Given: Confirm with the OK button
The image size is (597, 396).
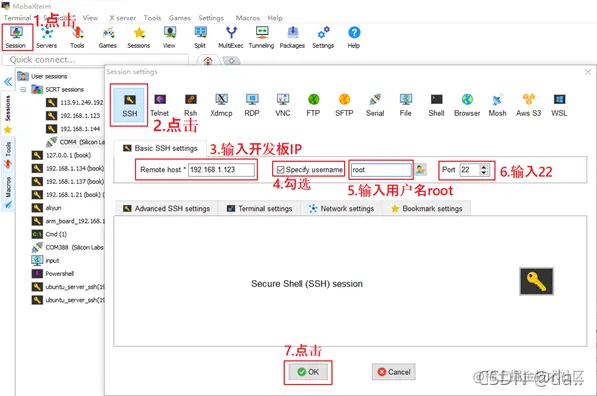Looking at the screenshot, I should 308,372.
